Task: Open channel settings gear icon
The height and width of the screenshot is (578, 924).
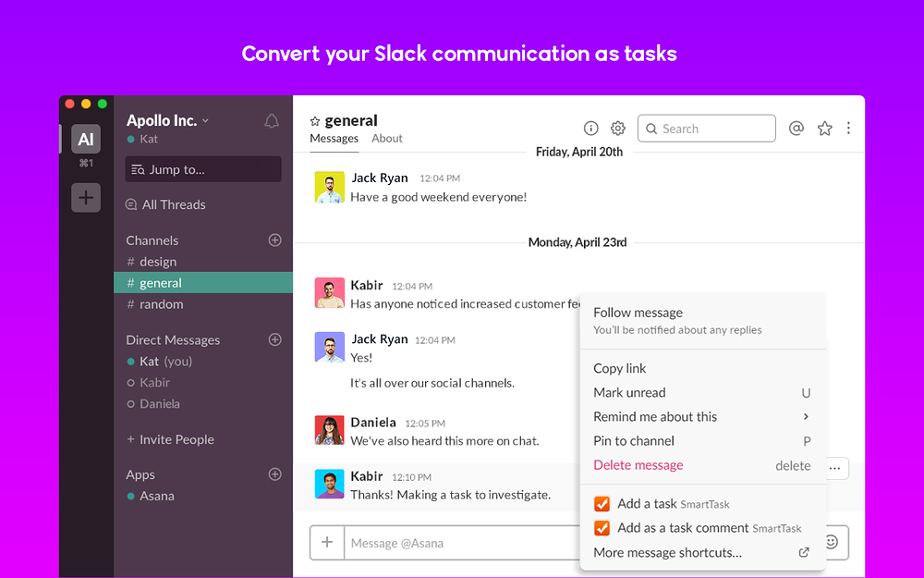Action: click(x=617, y=128)
